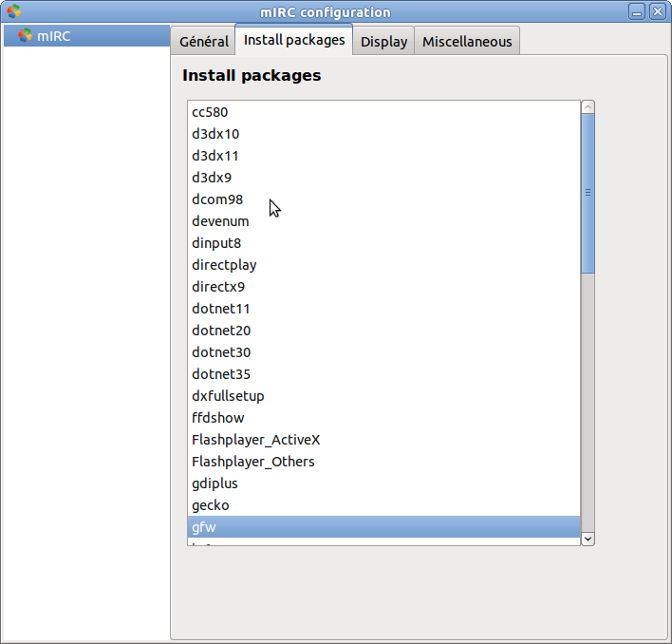Select the gecko package
Viewport: 672px width, 644px height.
383,505
